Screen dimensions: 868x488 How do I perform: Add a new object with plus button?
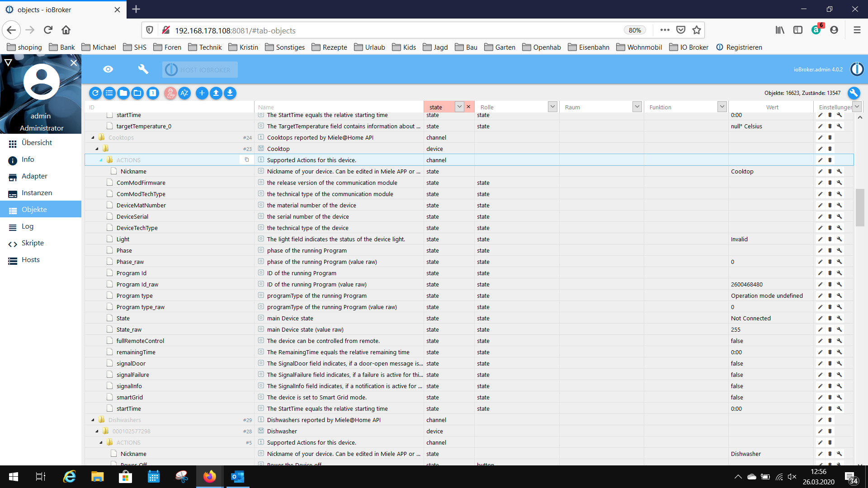click(x=202, y=93)
